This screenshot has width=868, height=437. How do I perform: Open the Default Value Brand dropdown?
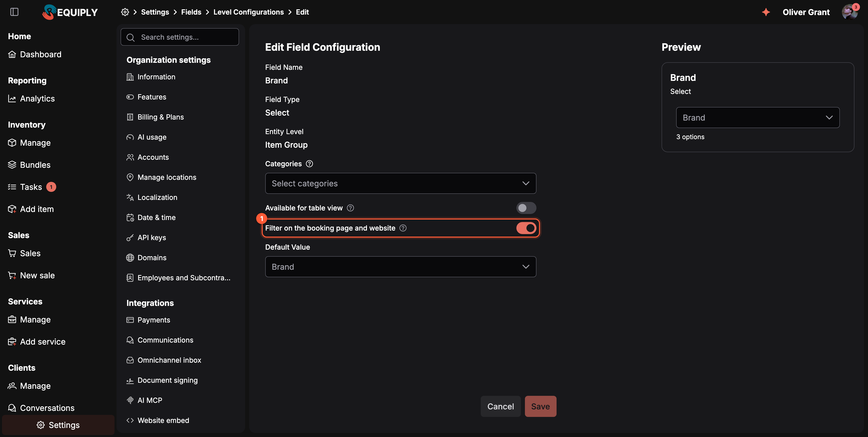point(401,267)
